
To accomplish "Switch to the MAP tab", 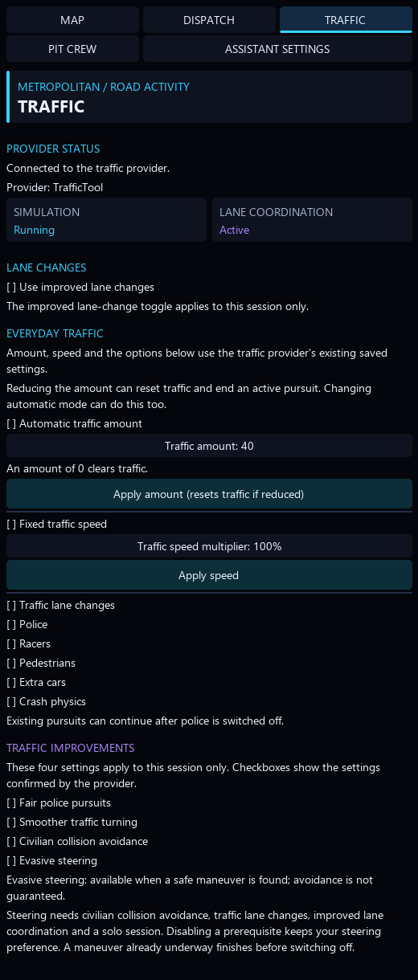I will point(72,20).
